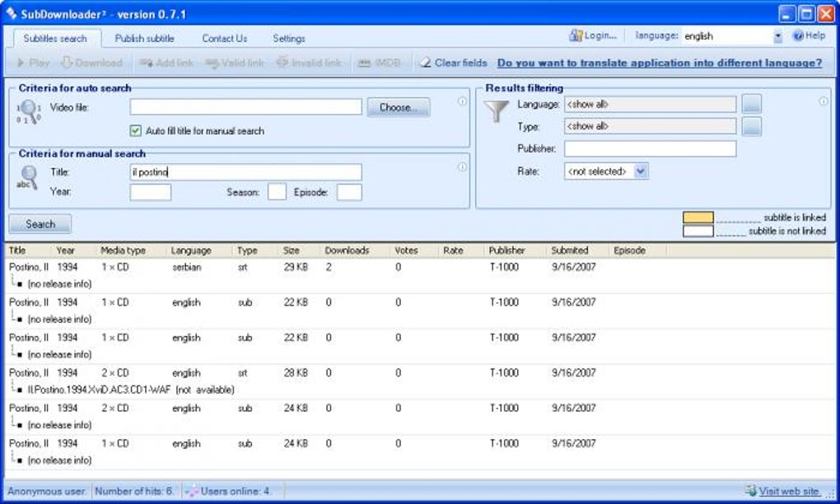Click the Title field containing il postino
The height and width of the screenshot is (504, 840).
point(246,172)
